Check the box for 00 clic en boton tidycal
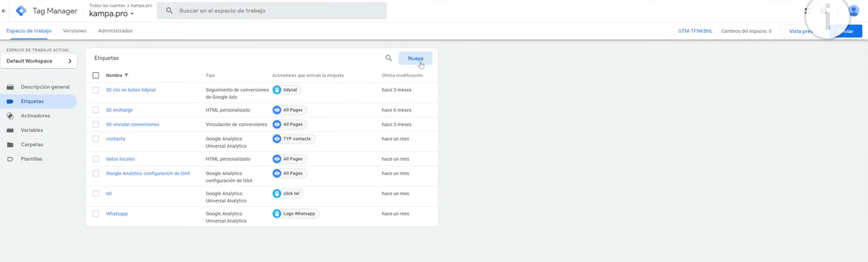Viewport: 868px width, 262px height. coord(96,90)
